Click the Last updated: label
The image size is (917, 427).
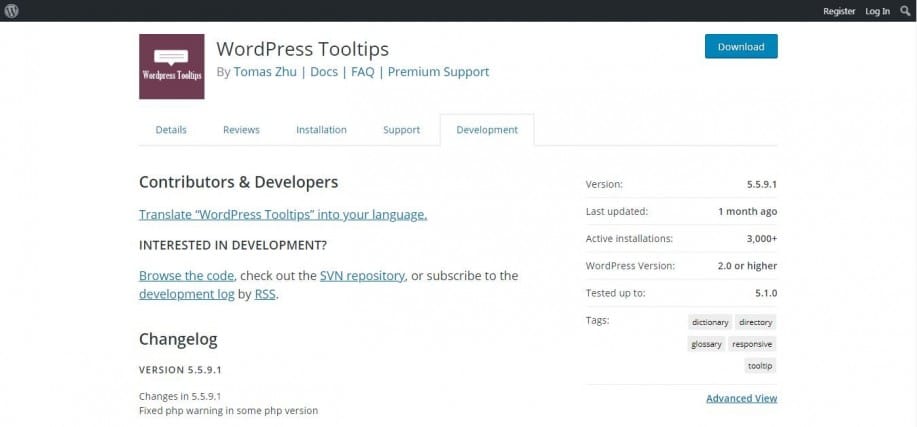617,211
